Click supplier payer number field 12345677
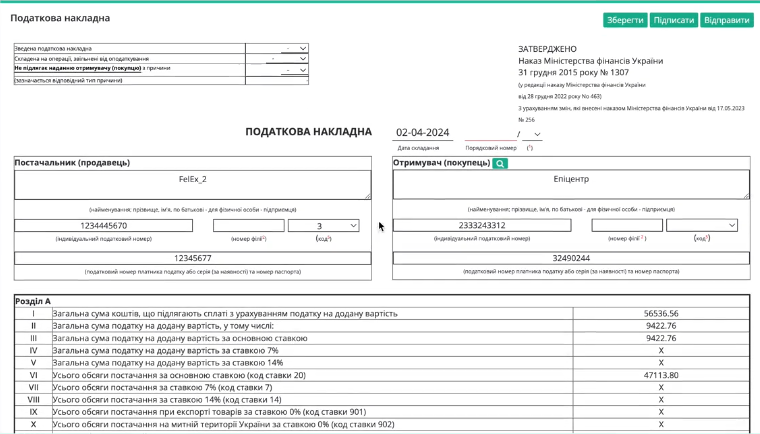 pyautogui.click(x=192, y=258)
